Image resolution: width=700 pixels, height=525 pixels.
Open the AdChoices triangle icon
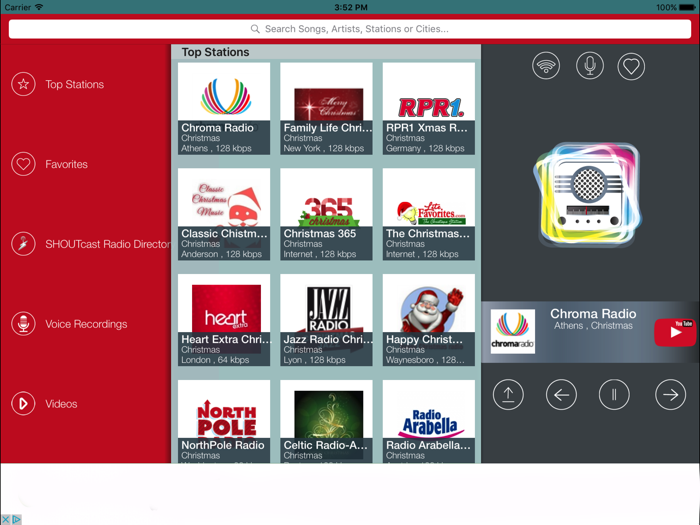(x=16, y=520)
